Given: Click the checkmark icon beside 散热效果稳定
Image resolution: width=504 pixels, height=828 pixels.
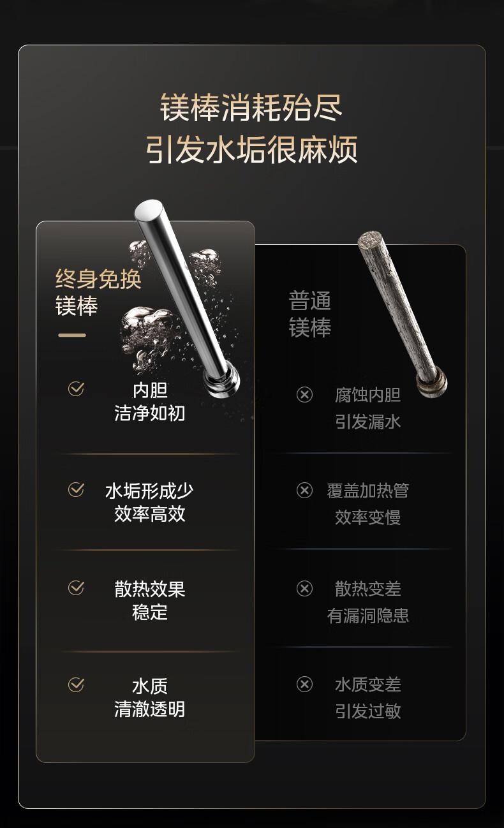Looking at the screenshot, I should pyautogui.click(x=76, y=588).
